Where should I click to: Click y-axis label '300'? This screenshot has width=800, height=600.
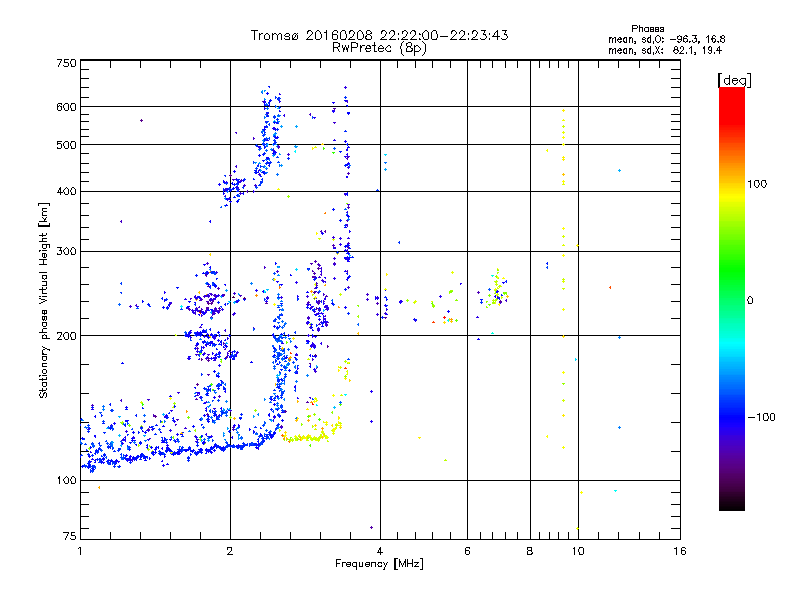click(x=66, y=252)
